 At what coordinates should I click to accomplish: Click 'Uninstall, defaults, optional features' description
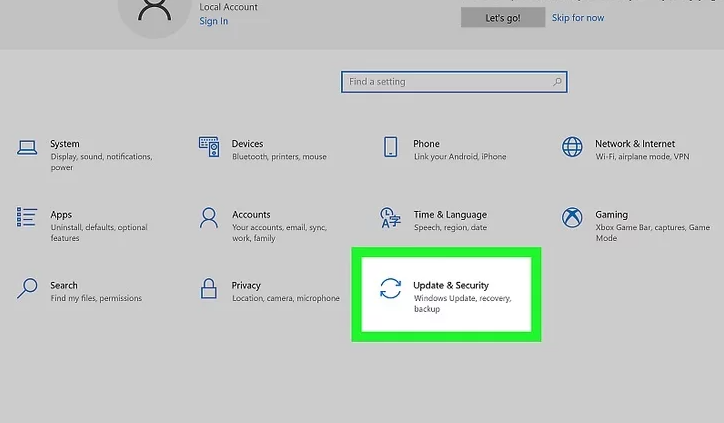[99, 233]
